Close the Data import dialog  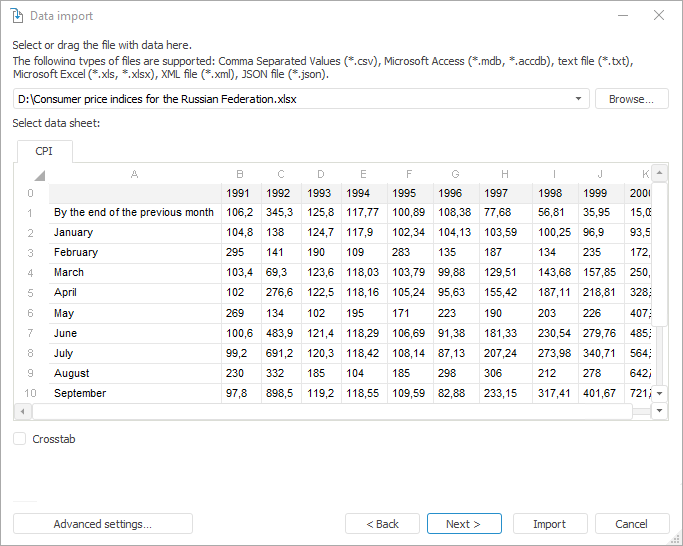[x=658, y=15]
